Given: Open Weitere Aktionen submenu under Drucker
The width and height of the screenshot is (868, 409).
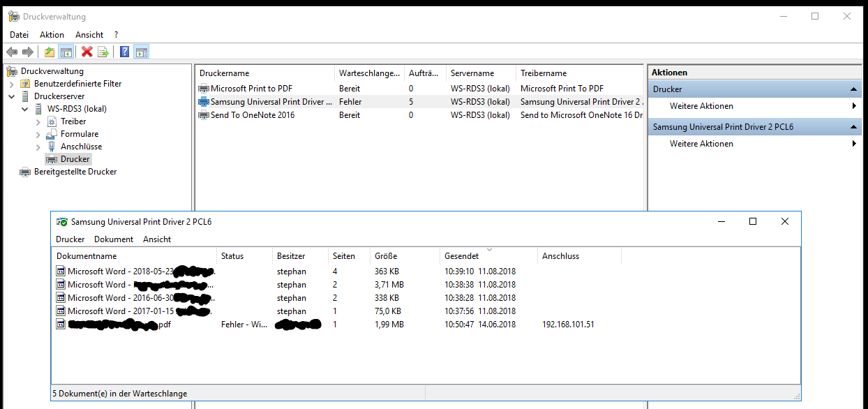Looking at the screenshot, I should 854,106.
